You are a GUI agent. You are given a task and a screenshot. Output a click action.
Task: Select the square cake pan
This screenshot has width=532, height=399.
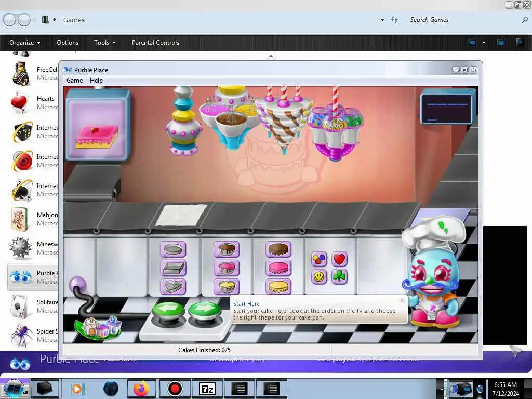(172, 269)
